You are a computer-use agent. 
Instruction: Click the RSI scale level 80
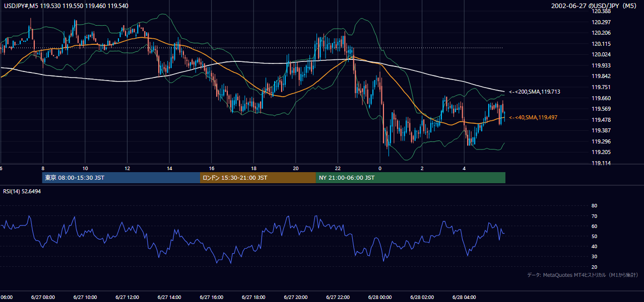tap(594, 206)
